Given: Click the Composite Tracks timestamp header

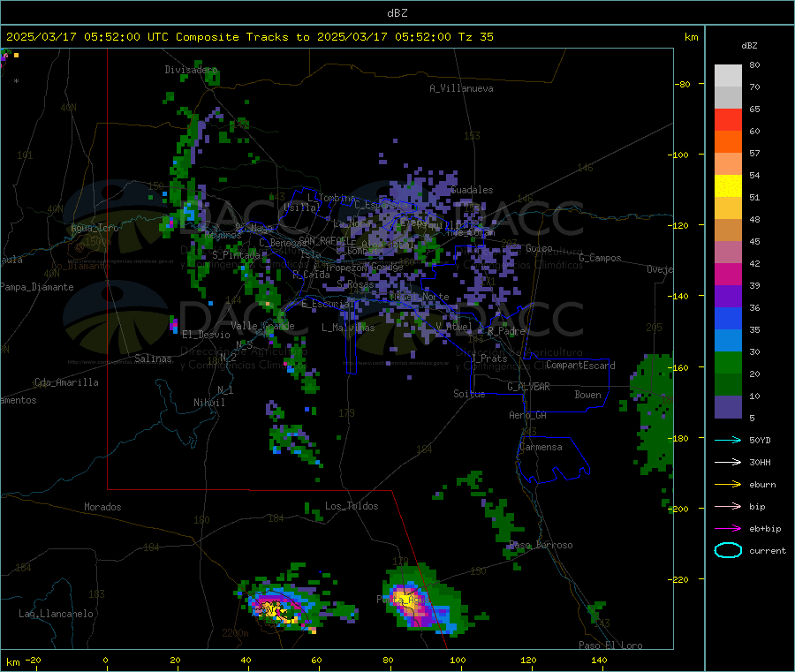Looking at the screenshot, I should coord(249,37).
